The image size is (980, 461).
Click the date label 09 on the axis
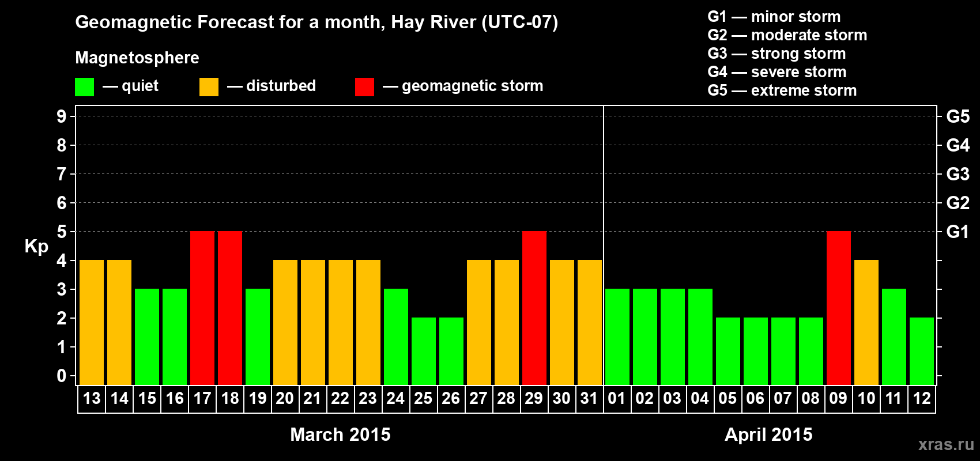point(839,398)
